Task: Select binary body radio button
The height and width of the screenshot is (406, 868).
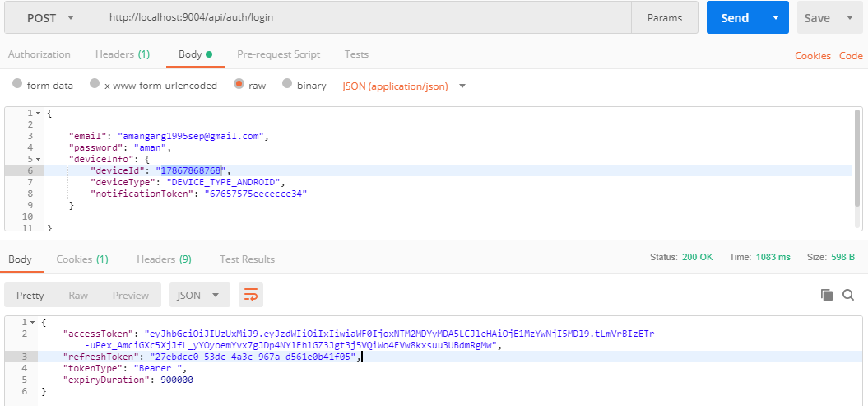Action: [287, 84]
